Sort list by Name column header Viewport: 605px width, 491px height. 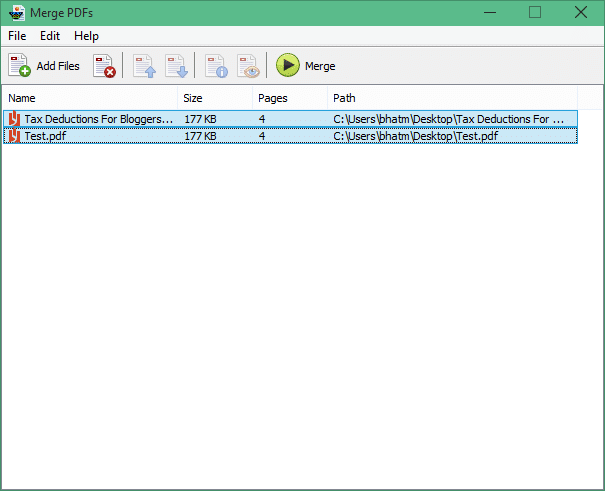[x=90, y=98]
